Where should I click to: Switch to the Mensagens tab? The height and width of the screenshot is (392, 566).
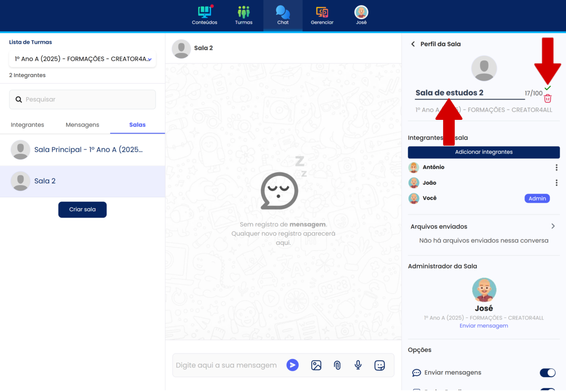82,125
